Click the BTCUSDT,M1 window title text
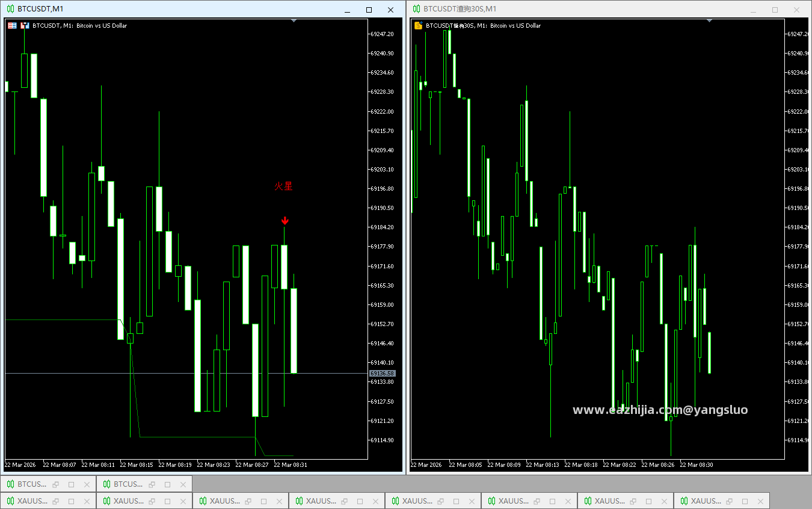The height and width of the screenshot is (509, 812). point(40,9)
